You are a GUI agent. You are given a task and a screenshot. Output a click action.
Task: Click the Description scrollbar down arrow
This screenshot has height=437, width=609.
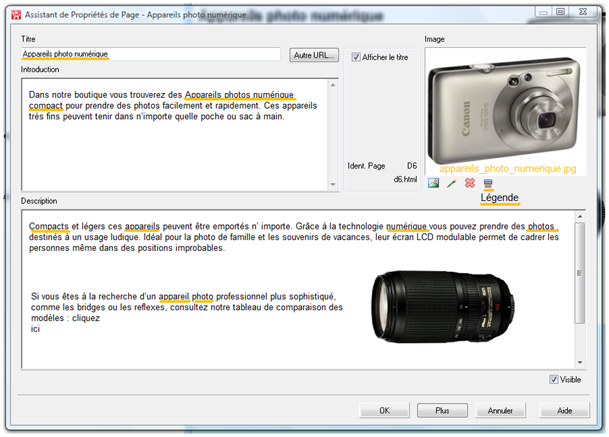point(579,361)
